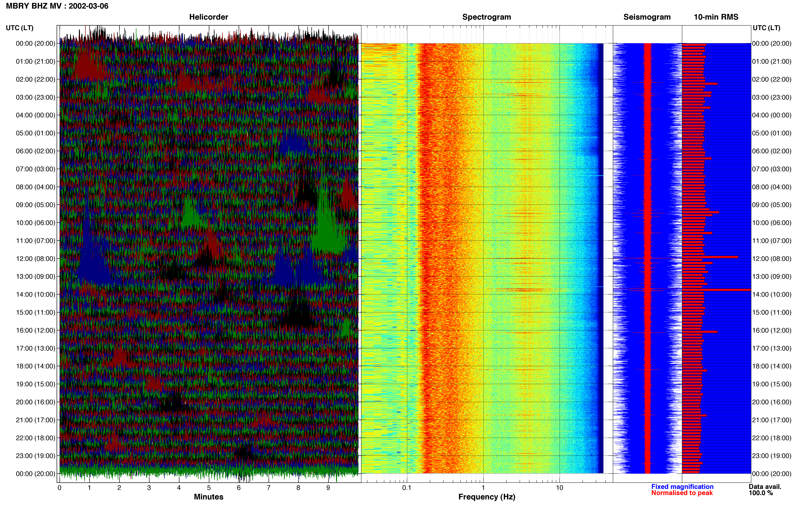Click minute tick label "3" on helicorder axis
The width and height of the screenshot is (812, 508).
point(149,488)
